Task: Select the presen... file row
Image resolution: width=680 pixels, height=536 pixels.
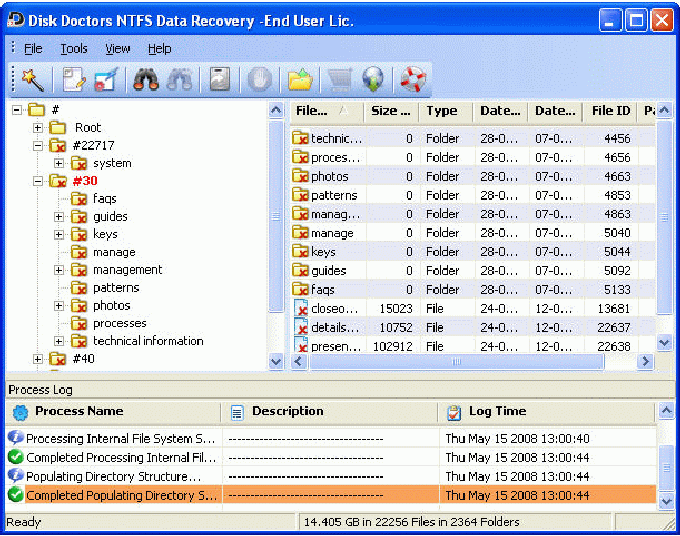Action: (473, 346)
